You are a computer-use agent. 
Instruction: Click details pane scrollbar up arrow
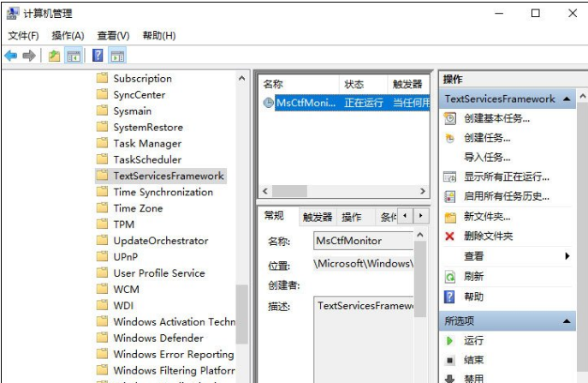point(420,236)
